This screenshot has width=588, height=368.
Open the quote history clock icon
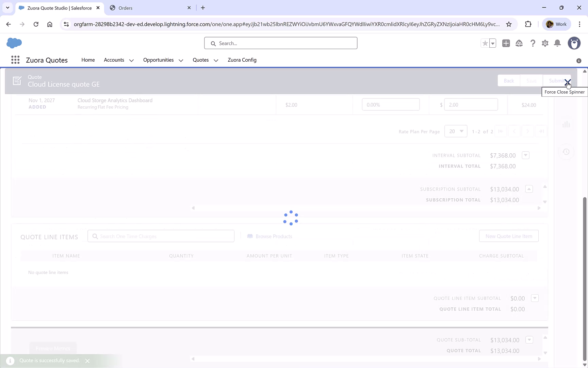point(566,152)
